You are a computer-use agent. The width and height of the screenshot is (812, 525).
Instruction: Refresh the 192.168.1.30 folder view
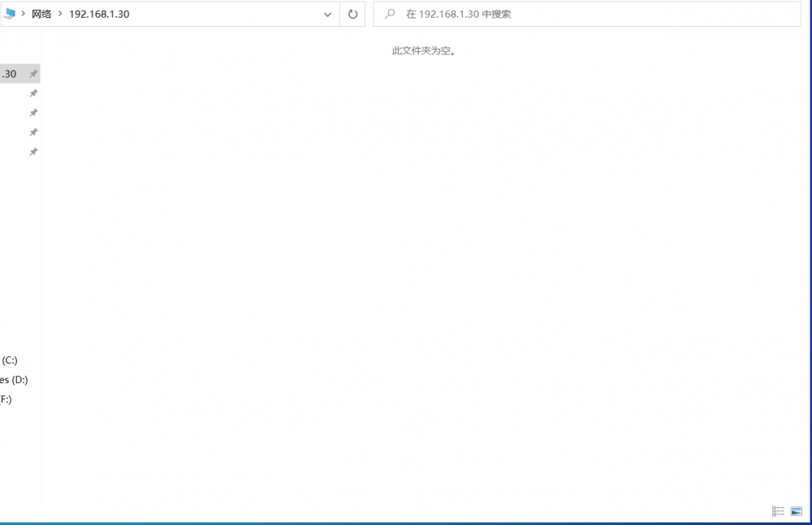coord(352,15)
